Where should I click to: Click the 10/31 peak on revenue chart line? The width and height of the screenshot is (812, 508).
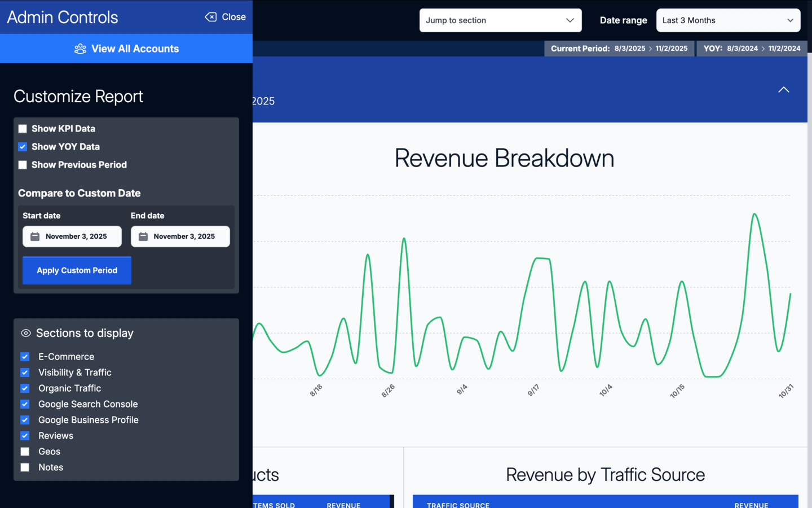pos(754,214)
